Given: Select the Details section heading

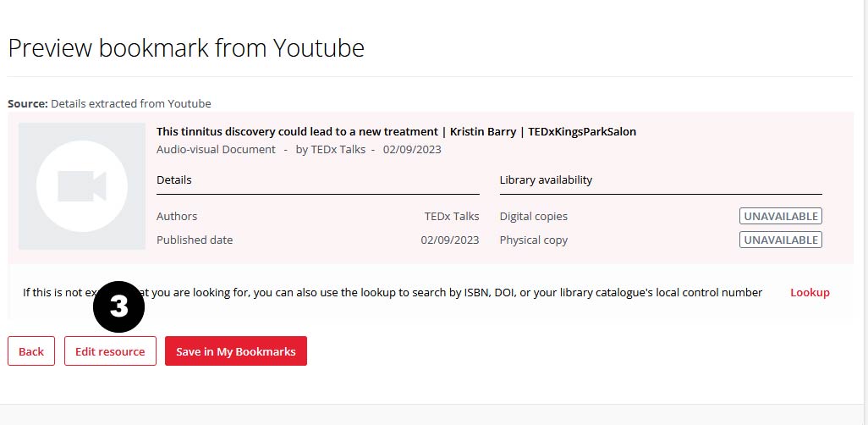Looking at the screenshot, I should (x=174, y=180).
